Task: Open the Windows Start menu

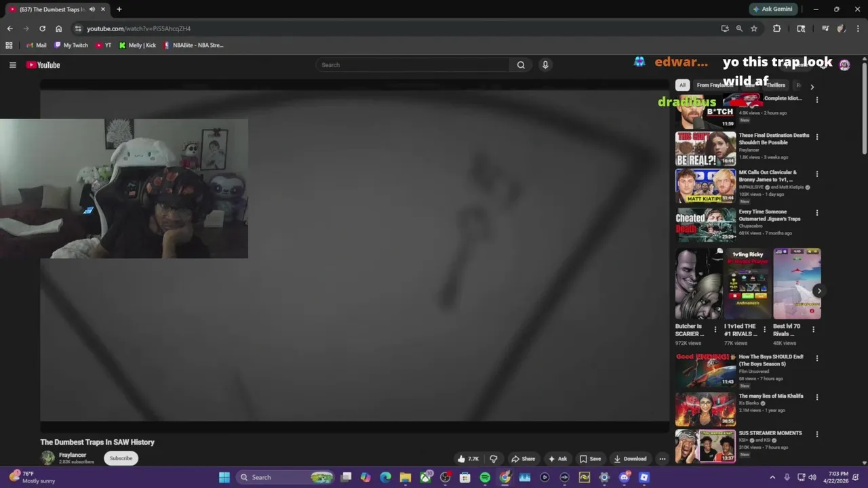Action: click(224, 477)
